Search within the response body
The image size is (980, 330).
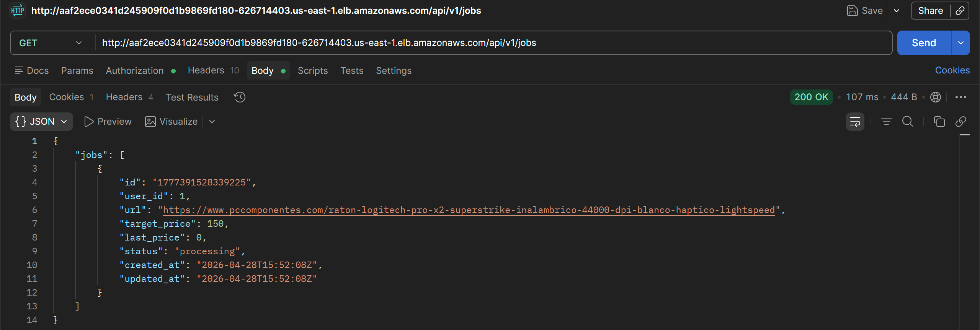908,122
